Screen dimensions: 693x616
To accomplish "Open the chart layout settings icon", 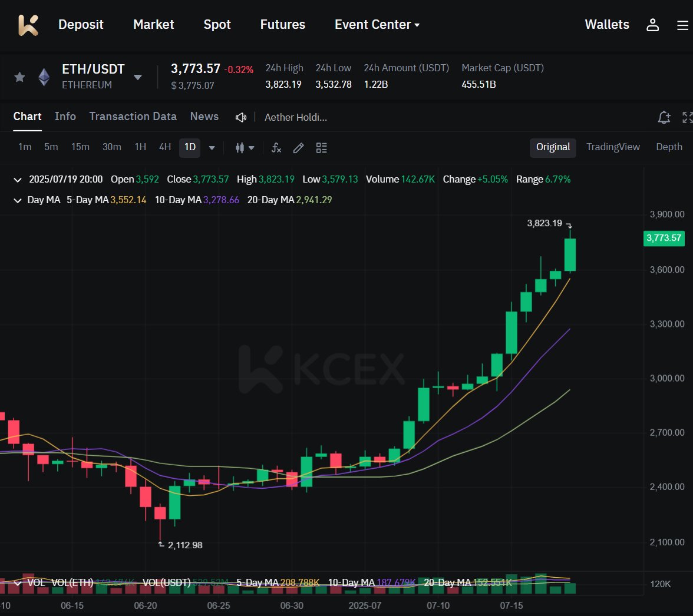I will [321, 147].
